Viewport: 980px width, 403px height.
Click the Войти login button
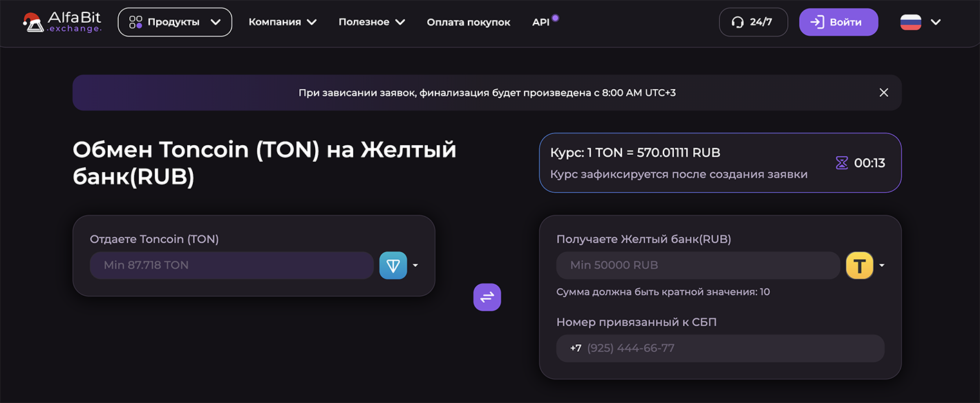tap(839, 22)
